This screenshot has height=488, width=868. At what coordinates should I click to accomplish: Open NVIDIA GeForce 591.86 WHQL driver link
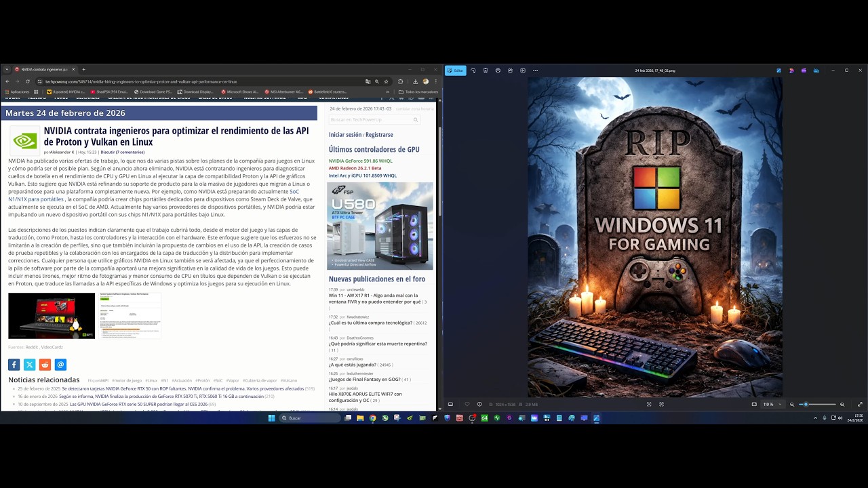pyautogui.click(x=360, y=161)
